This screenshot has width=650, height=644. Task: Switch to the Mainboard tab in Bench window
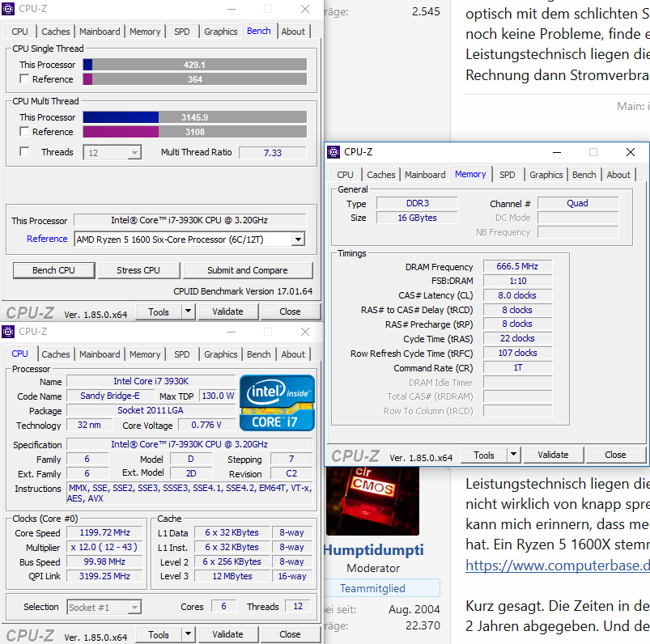(100, 32)
